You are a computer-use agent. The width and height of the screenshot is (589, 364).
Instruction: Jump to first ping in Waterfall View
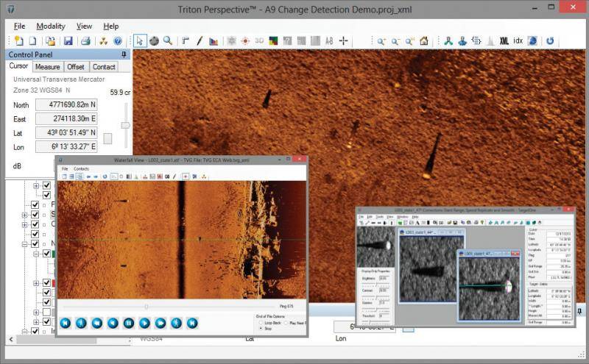(x=66, y=323)
